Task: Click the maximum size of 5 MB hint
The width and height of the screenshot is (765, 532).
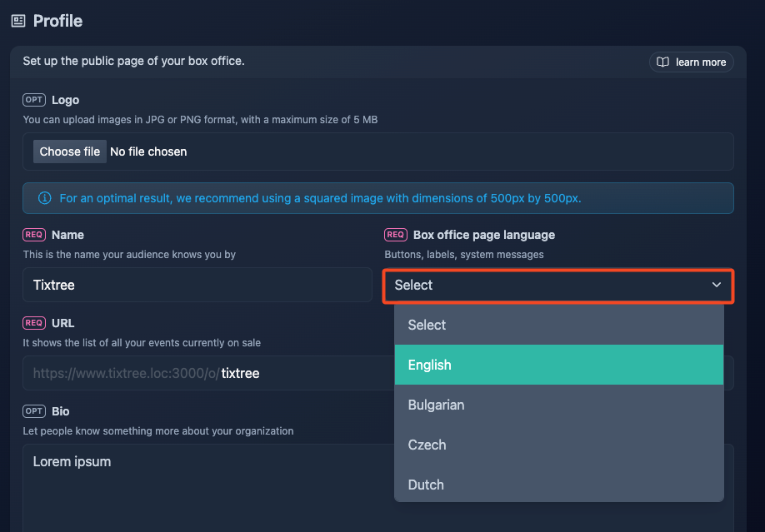Action: 200,119
